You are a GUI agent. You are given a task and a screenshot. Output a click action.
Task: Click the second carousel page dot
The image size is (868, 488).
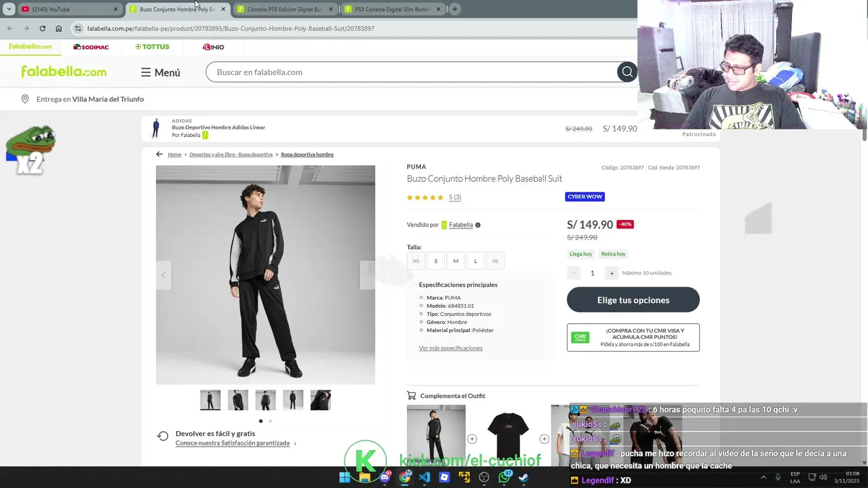pyautogui.click(x=270, y=421)
